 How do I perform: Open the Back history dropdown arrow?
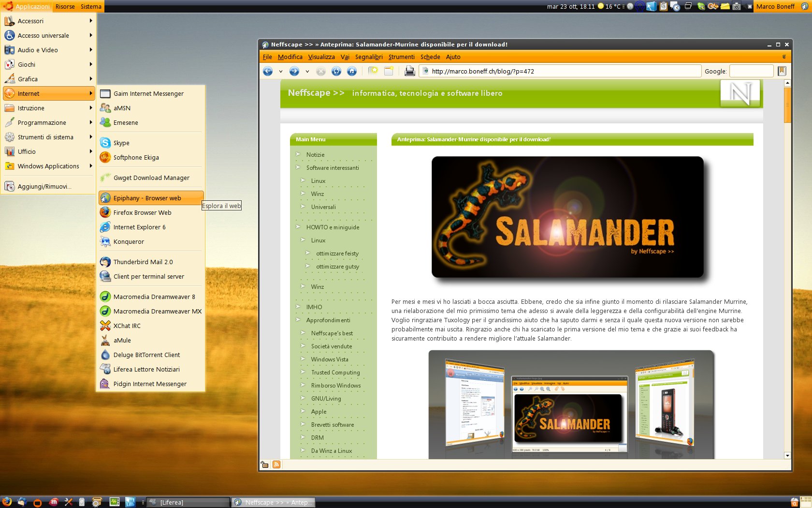(280, 72)
